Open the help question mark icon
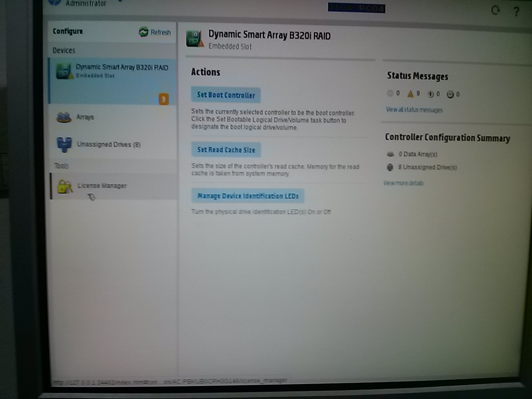This screenshot has height=399, width=532. click(516, 12)
